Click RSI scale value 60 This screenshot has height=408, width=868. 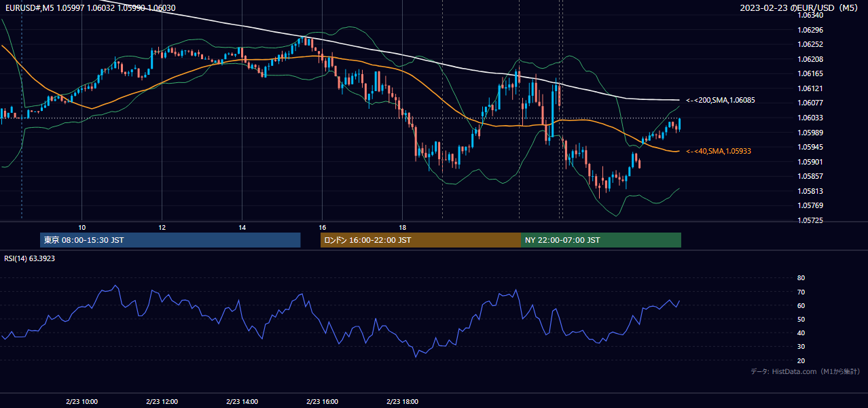coord(801,305)
